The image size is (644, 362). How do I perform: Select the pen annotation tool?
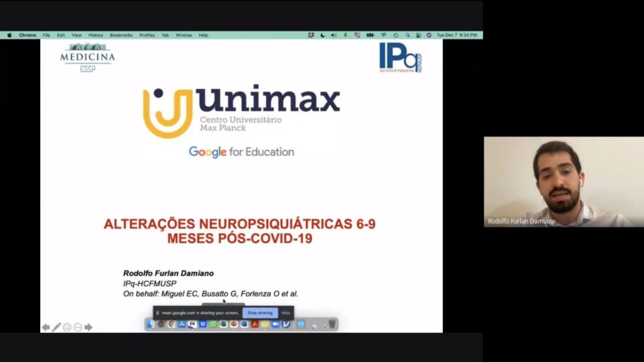pos(57,327)
